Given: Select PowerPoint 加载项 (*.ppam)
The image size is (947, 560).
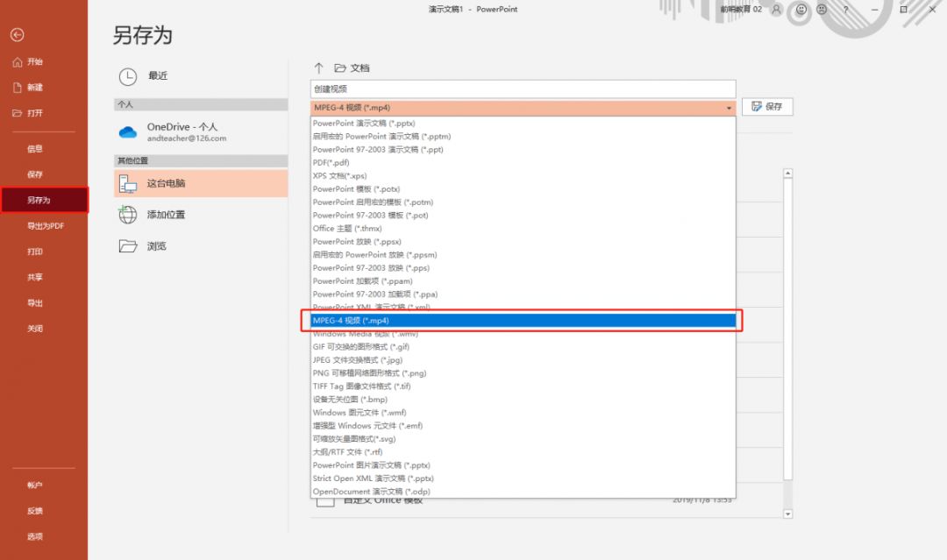Looking at the screenshot, I should (x=523, y=281).
